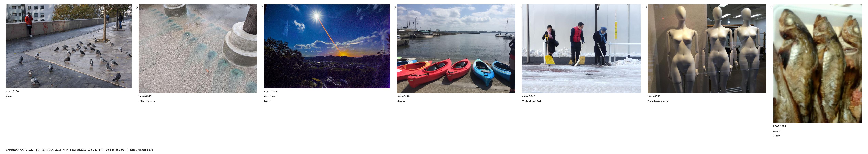Click author name ChisatoKobayashi
This screenshot has height=154, width=868.
(658, 101)
